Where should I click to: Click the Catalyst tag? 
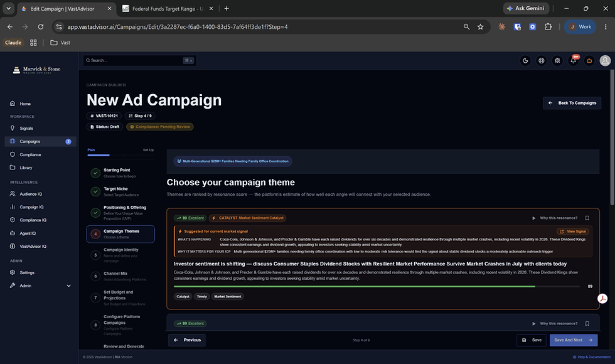pyautogui.click(x=183, y=296)
